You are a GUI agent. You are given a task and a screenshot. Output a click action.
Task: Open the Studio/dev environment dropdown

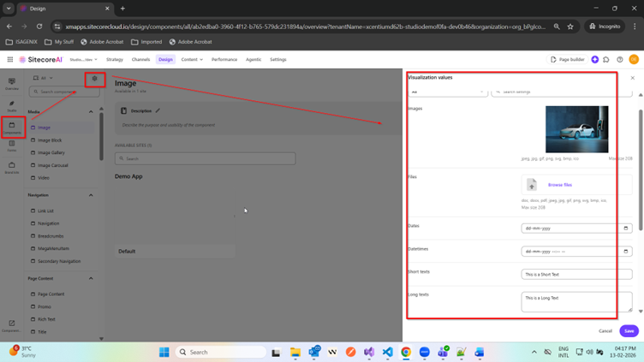tap(83, 60)
